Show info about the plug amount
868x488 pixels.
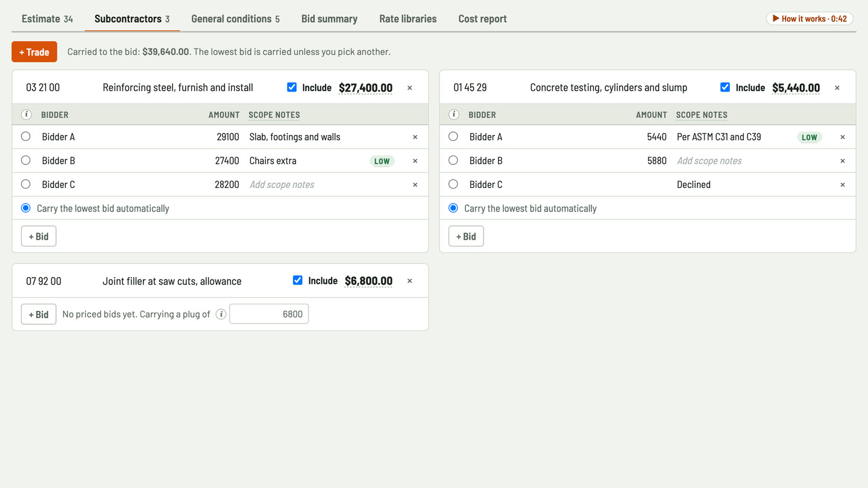221,314
